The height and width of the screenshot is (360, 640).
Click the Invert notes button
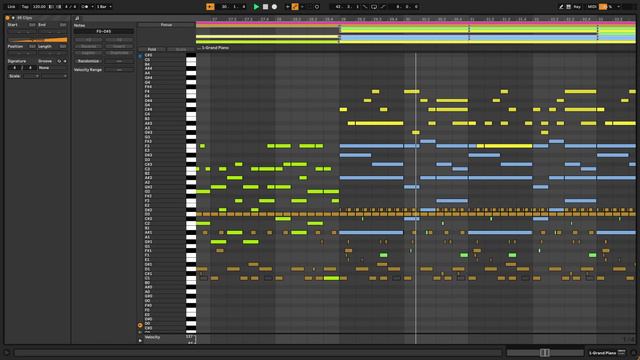(119, 47)
